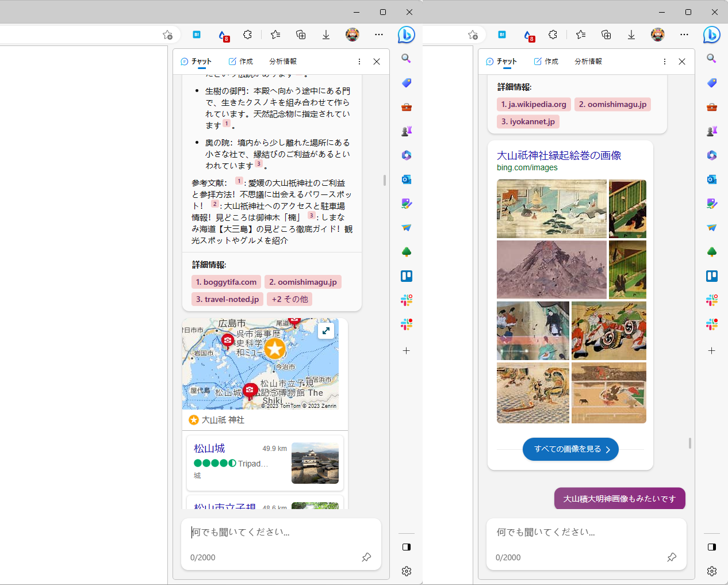Open Slack from the sidebar
The height and width of the screenshot is (585, 728).
click(x=407, y=300)
